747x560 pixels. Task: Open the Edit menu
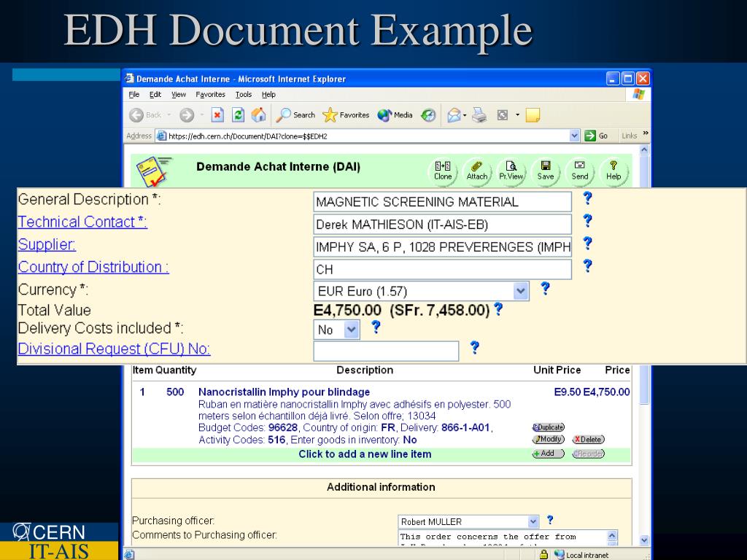pos(155,94)
